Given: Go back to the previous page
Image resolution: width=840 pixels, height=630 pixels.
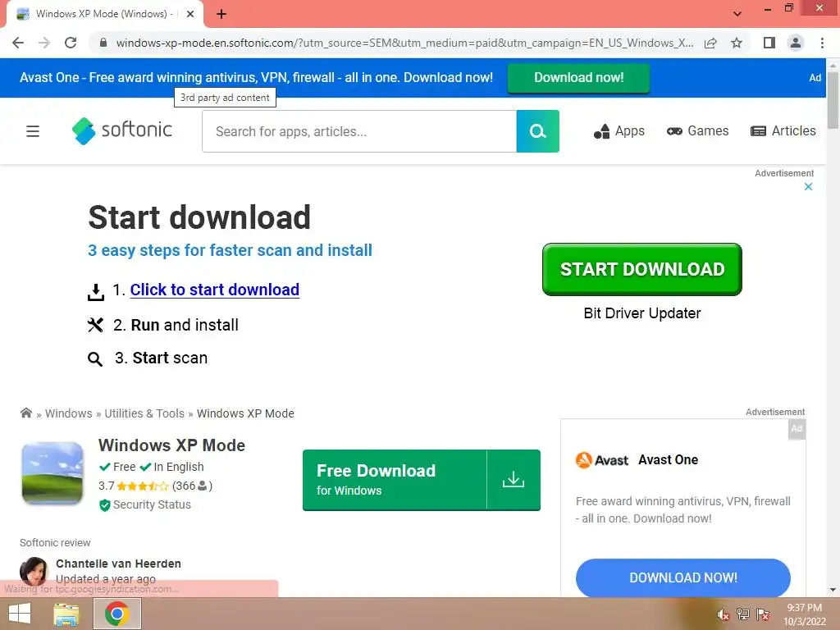Looking at the screenshot, I should pyautogui.click(x=18, y=43).
